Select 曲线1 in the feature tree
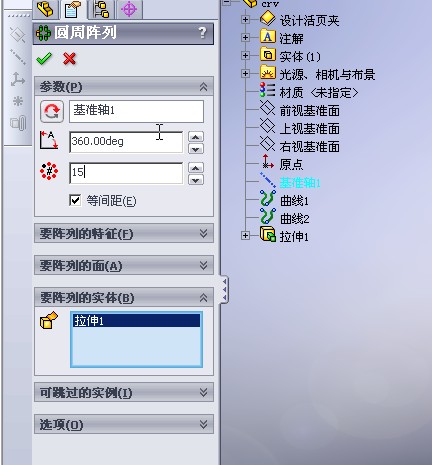The height and width of the screenshot is (465, 432). (x=294, y=201)
